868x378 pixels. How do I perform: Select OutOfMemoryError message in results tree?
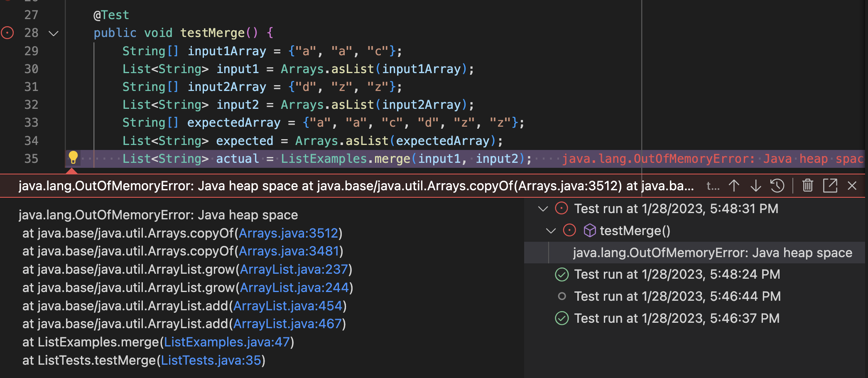712,253
